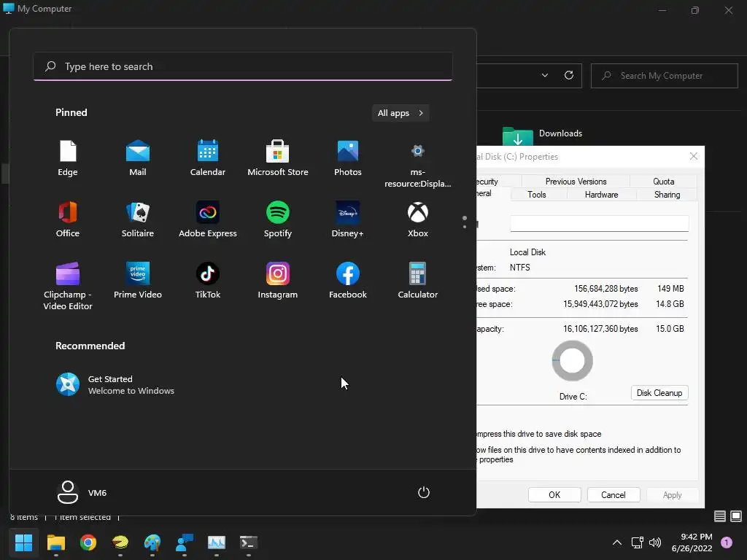Open the Xbox app
747x560 pixels.
point(418,219)
